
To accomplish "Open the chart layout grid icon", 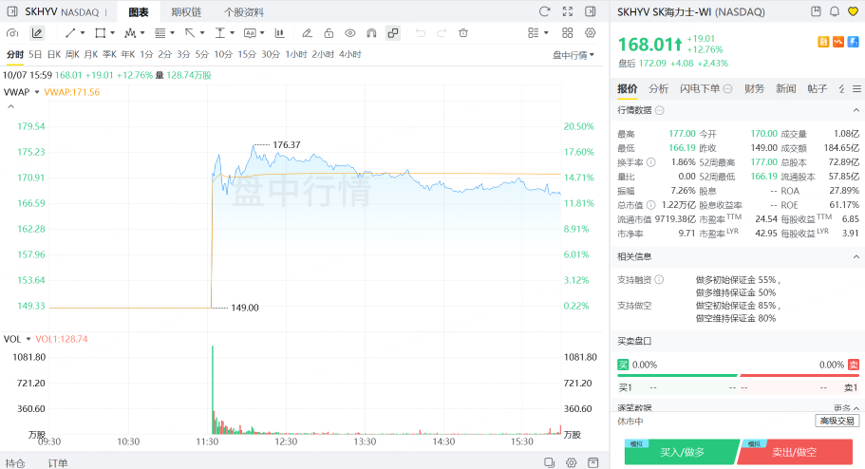I will tap(568, 33).
